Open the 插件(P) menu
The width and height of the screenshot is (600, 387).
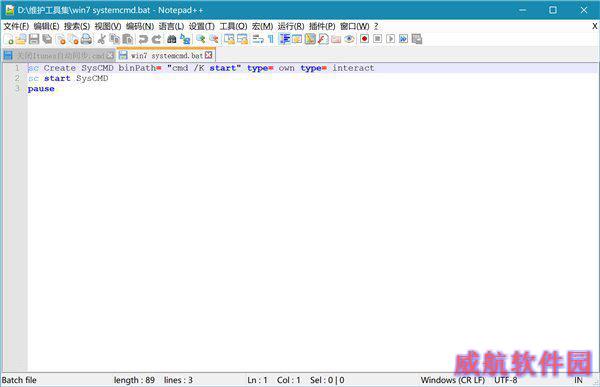point(322,26)
